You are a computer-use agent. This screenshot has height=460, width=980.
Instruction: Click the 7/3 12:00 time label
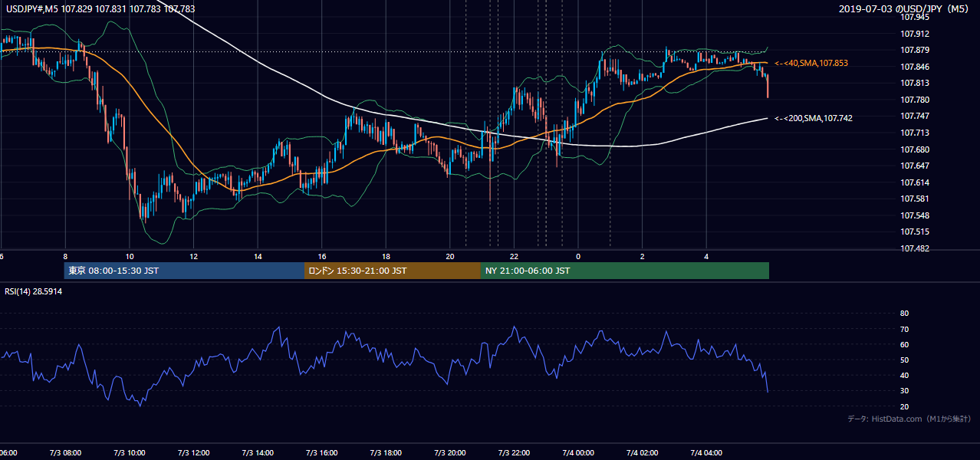tap(193, 452)
